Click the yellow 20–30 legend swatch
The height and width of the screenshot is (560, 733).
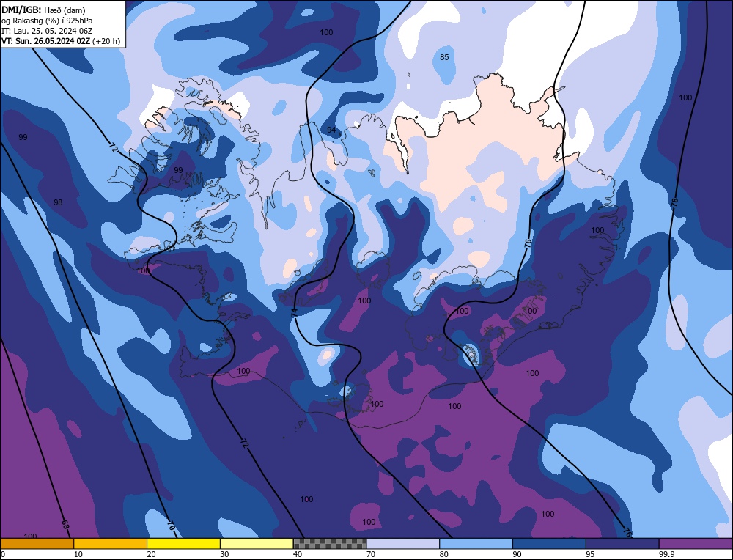tap(183, 544)
